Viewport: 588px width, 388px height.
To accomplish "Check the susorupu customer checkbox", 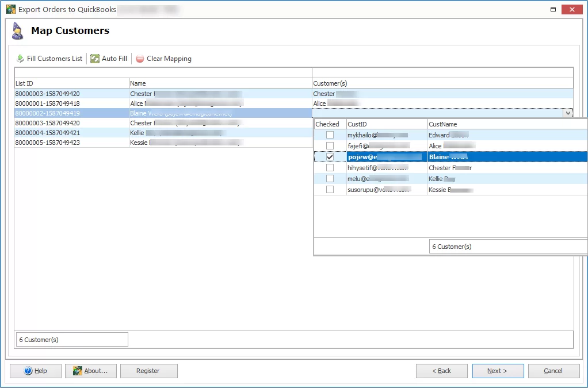I will [330, 189].
